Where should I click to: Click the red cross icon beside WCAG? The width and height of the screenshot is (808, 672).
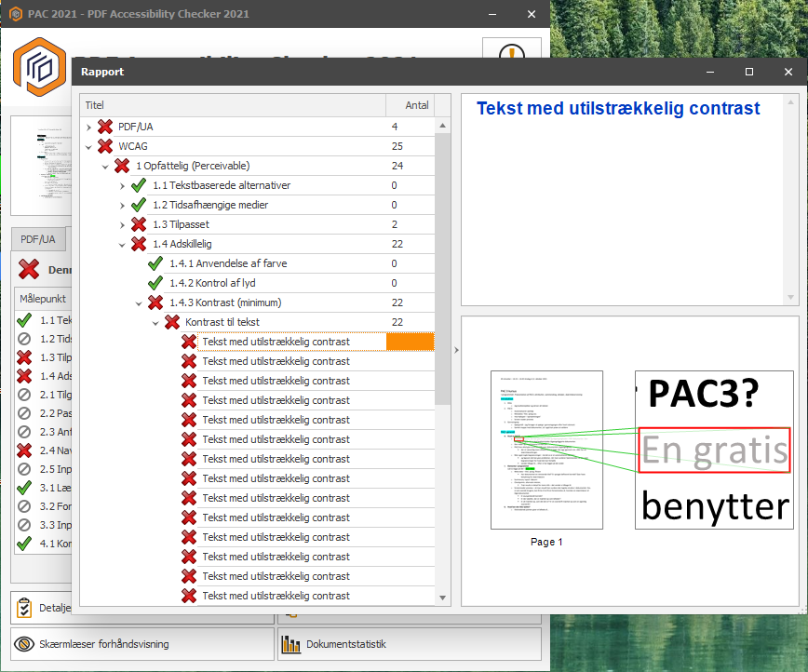[105, 146]
